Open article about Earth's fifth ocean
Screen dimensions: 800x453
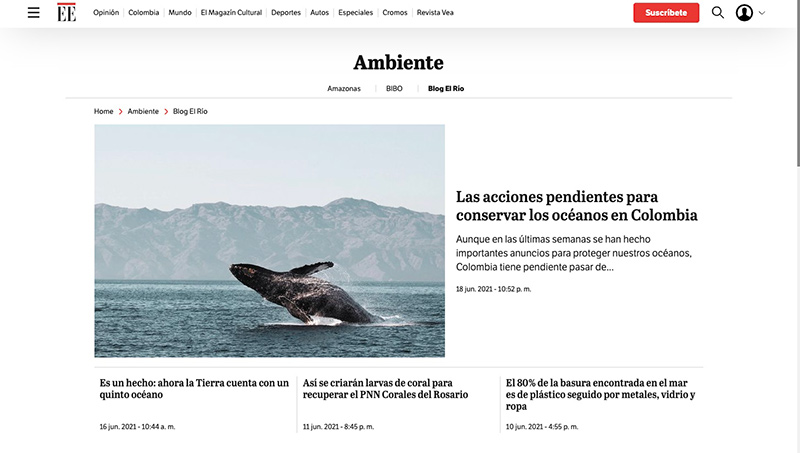(194, 388)
